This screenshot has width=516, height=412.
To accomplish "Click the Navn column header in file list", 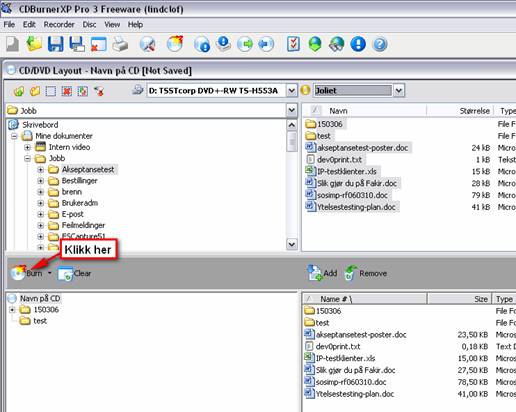I will [365, 111].
